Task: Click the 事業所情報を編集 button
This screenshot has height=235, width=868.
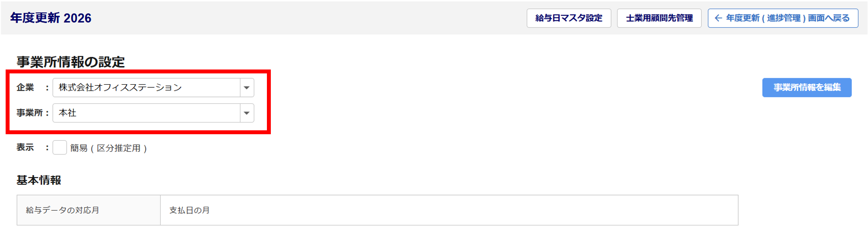Action: [807, 87]
